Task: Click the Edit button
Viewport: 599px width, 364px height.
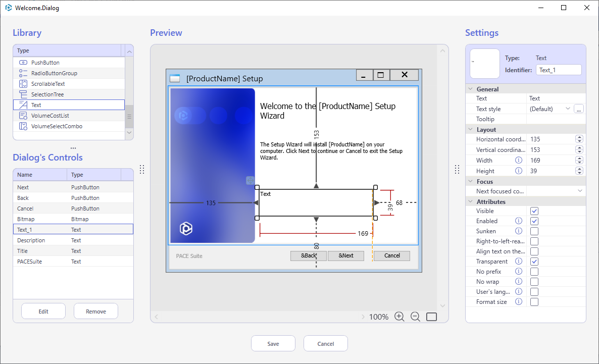Action: click(x=43, y=311)
